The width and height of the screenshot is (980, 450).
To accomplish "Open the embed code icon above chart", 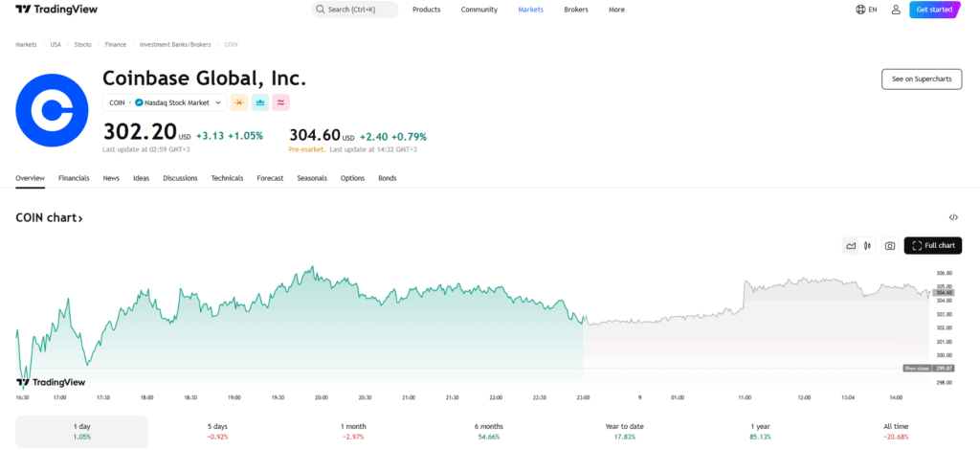I will [953, 217].
